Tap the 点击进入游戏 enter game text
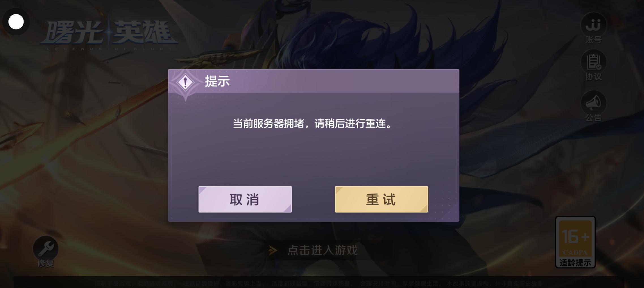The width and height of the screenshot is (644, 288). pos(323,250)
